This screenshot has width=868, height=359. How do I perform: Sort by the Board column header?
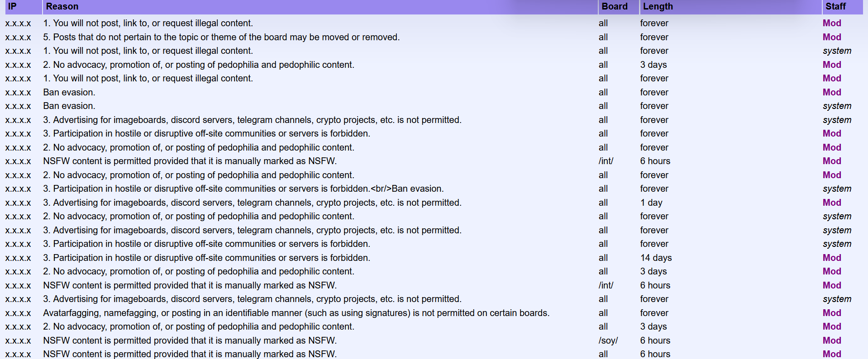tap(614, 7)
